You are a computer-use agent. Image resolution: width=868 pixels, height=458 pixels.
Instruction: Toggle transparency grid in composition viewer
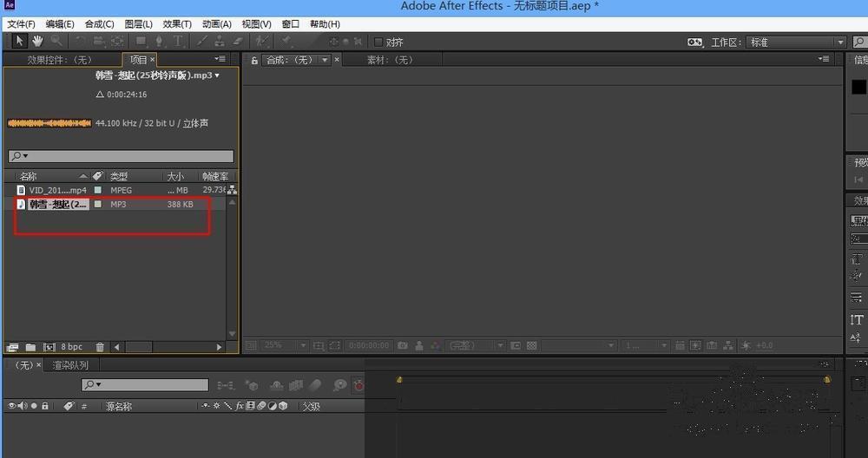point(532,345)
